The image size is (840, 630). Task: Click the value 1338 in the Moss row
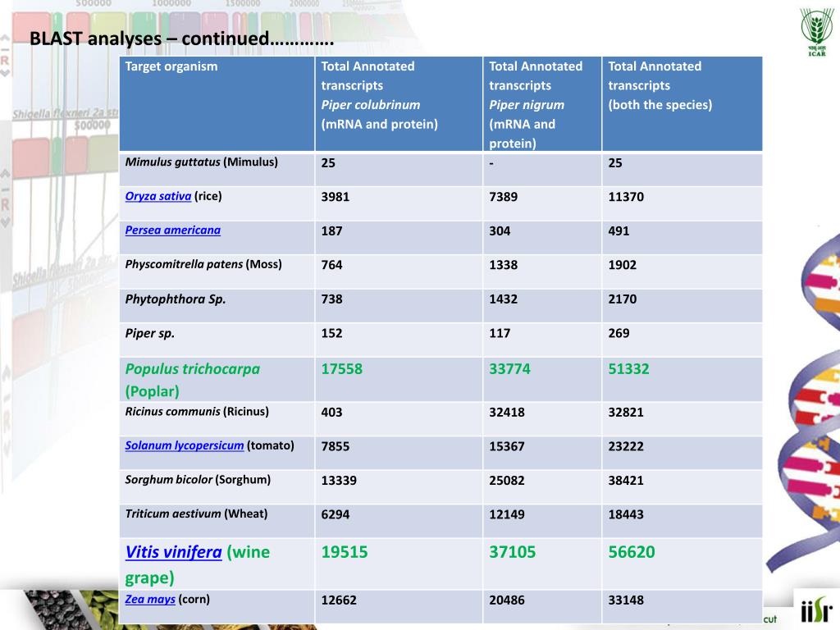[x=503, y=265]
